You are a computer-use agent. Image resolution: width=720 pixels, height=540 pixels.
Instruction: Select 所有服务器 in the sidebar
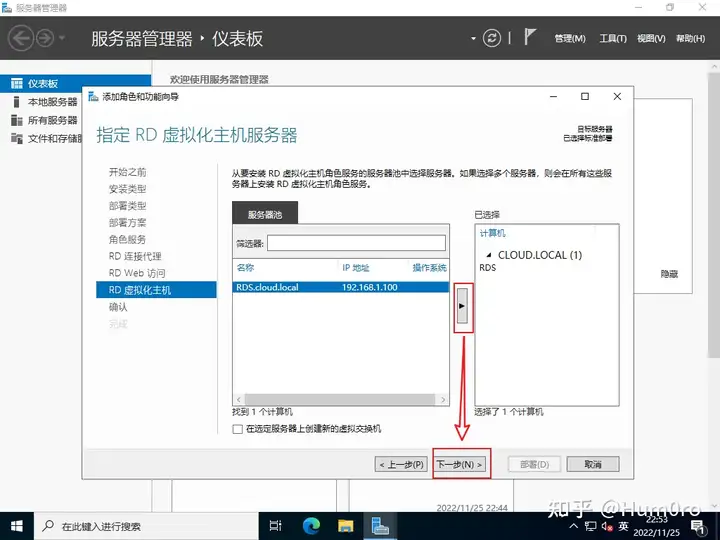(52, 120)
